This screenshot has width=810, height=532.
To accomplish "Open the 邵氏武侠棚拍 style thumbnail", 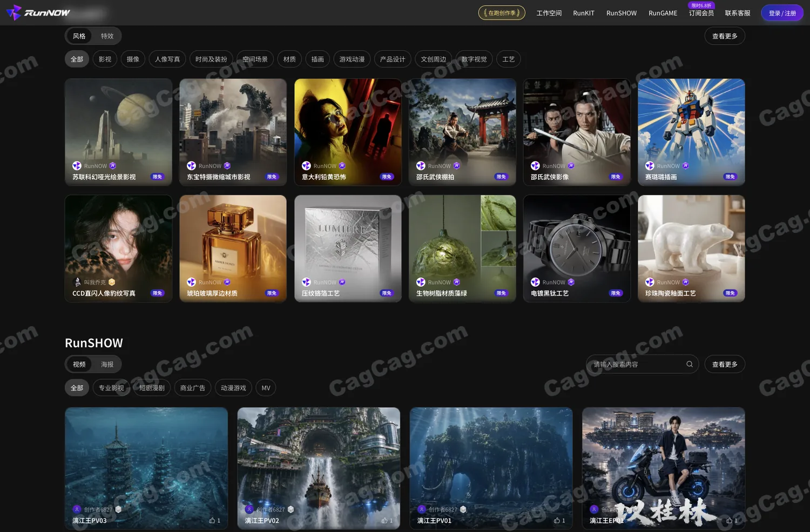I will coord(462,132).
